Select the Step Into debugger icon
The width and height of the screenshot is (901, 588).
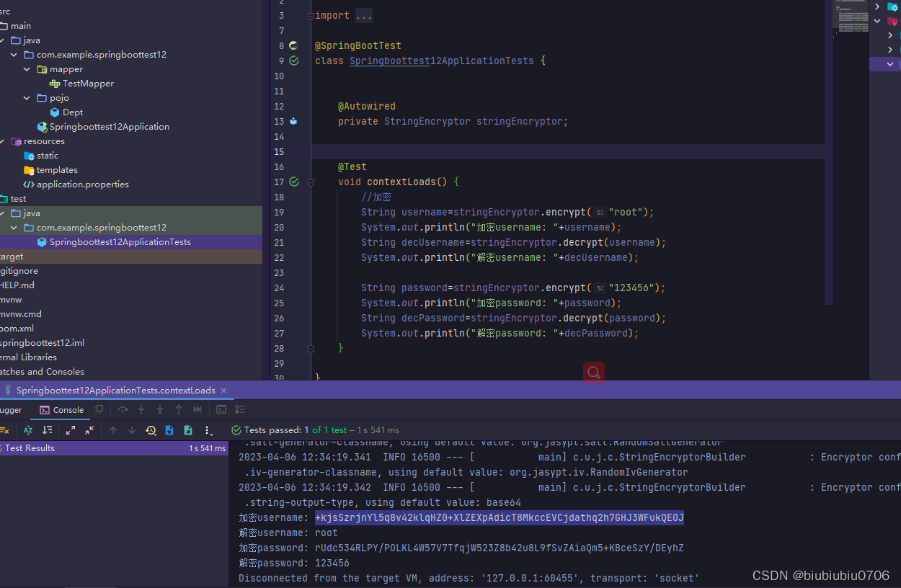(141, 409)
